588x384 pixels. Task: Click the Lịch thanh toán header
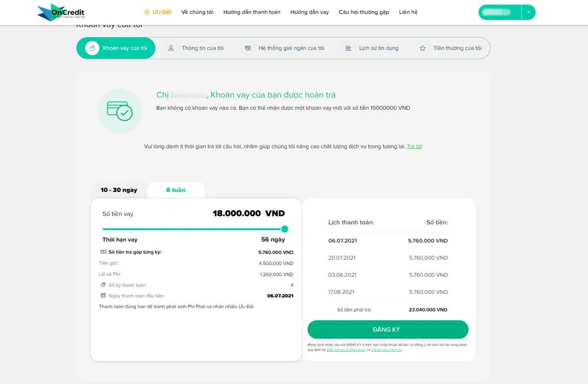pyautogui.click(x=351, y=222)
